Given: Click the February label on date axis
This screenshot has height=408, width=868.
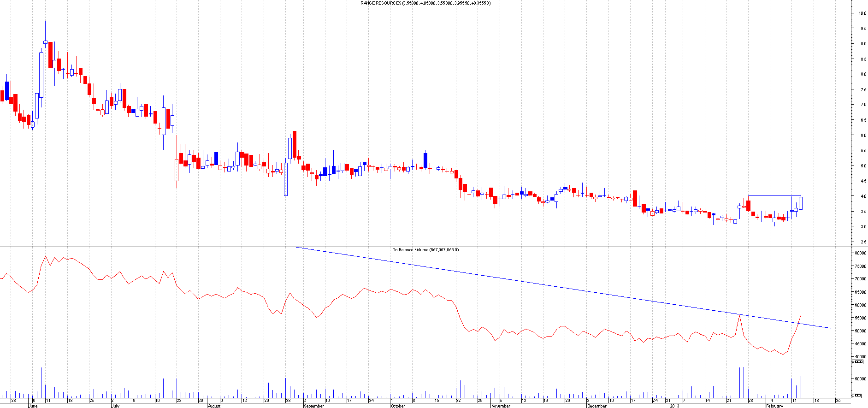Looking at the screenshot, I should point(774,406).
